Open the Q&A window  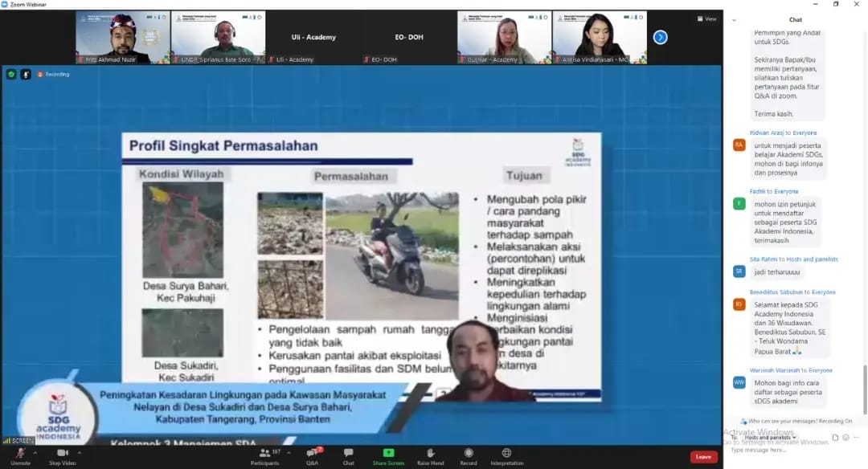(x=312, y=455)
